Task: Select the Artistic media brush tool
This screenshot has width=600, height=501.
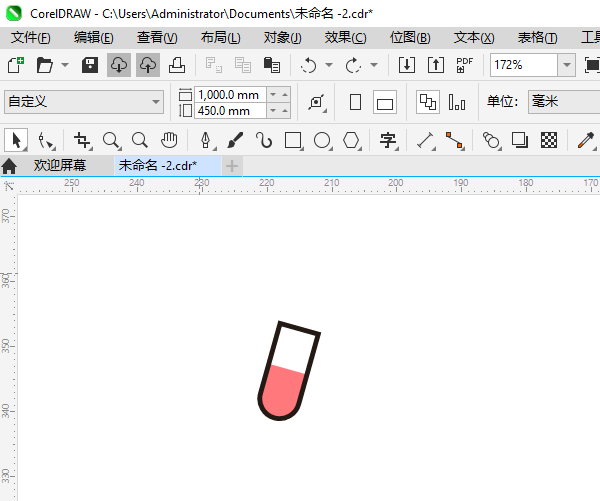Action: 235,140
